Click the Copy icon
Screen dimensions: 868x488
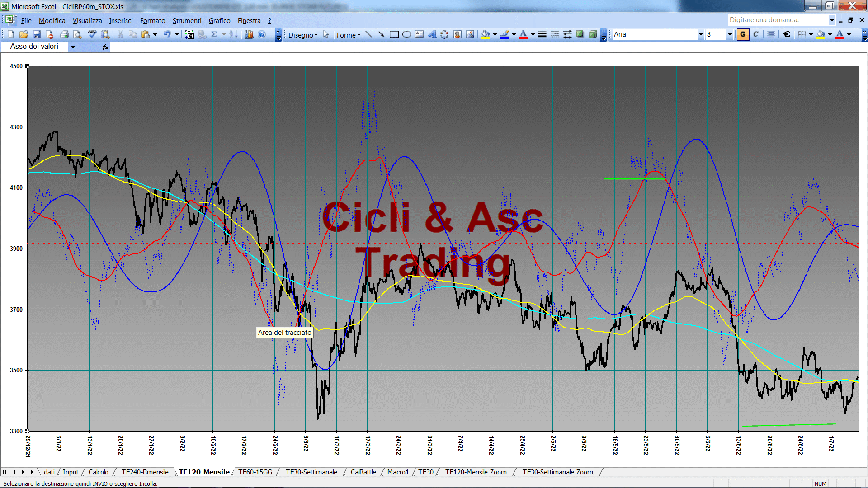(x=133, y=34)
